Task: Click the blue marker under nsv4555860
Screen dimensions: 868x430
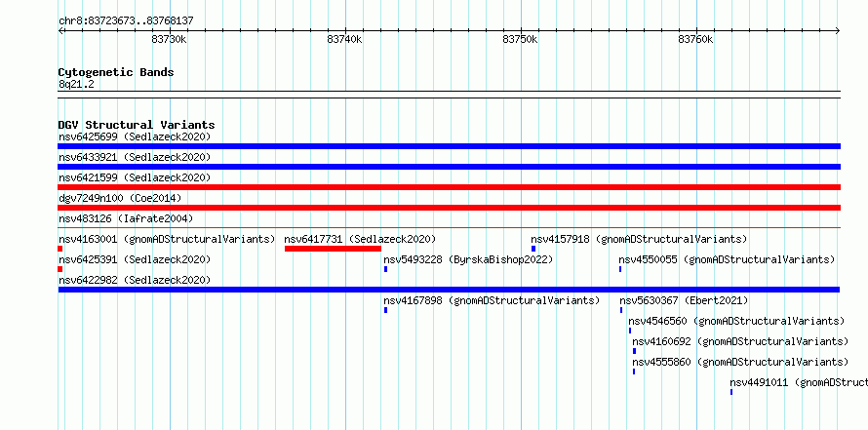Action: 634,371
